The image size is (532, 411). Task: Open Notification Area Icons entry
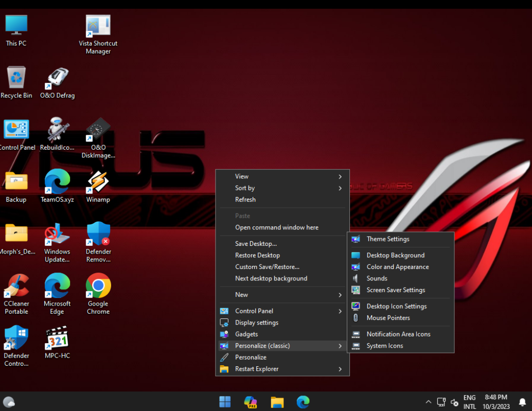400,334
